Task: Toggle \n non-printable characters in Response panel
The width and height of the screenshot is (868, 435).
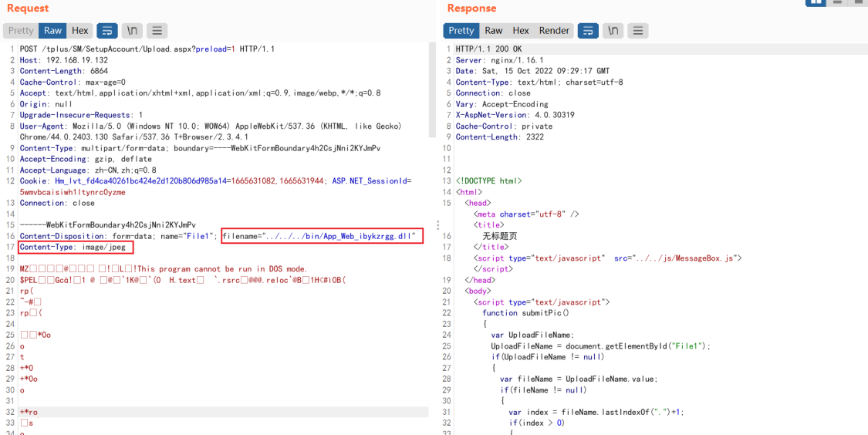Action: (613, 30)
